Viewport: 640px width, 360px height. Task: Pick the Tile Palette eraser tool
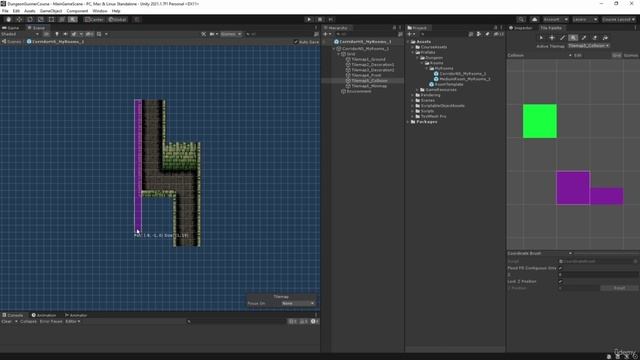594,38
